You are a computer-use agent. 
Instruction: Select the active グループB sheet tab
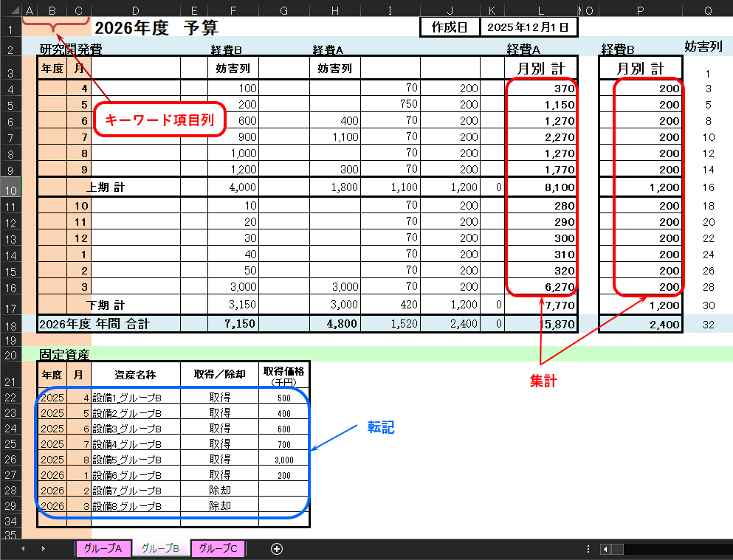point(160,548)
